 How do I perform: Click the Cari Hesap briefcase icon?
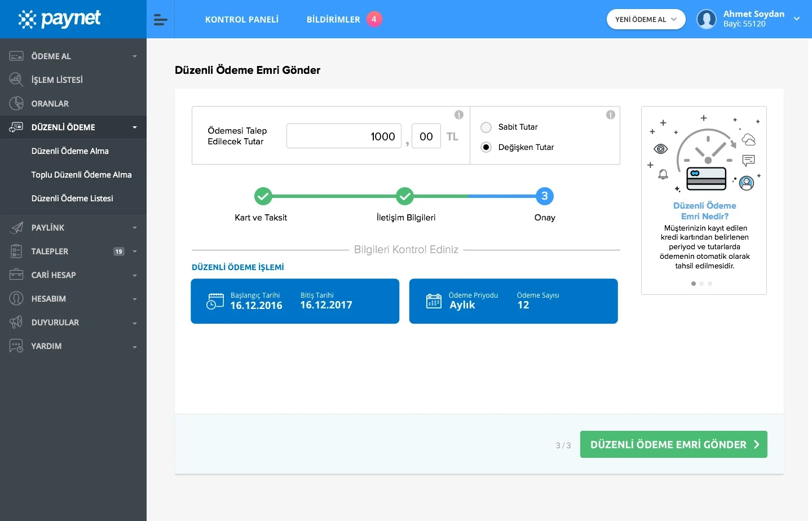coord(16,275)
